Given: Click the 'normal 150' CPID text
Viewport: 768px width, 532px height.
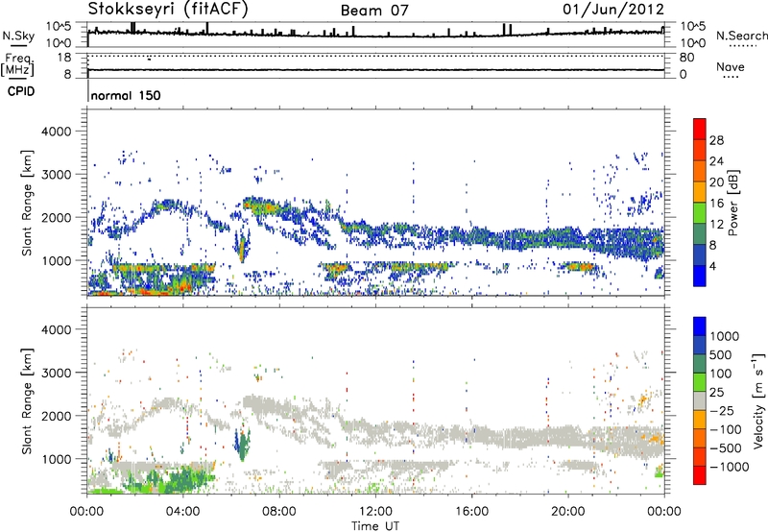Looking at the screenshot, I should 126,95.
